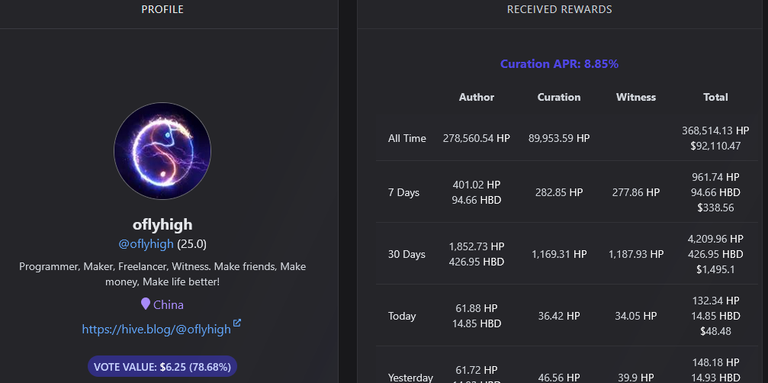
Task: Click the Curation APR 8.85% text
Action: pos(559,64)
